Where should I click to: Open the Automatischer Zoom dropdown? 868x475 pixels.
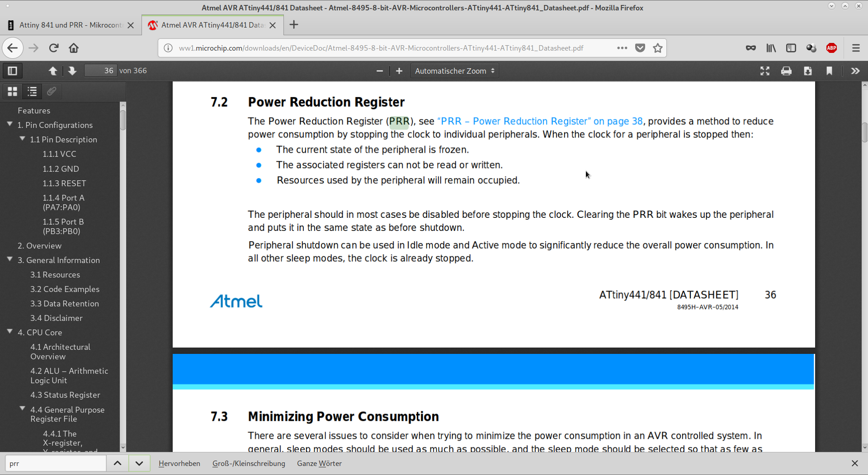pyautogui.click(x=454, y=71)
